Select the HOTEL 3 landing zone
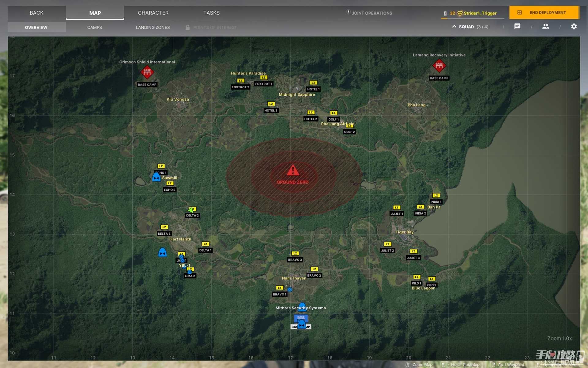 pos(271,107)
